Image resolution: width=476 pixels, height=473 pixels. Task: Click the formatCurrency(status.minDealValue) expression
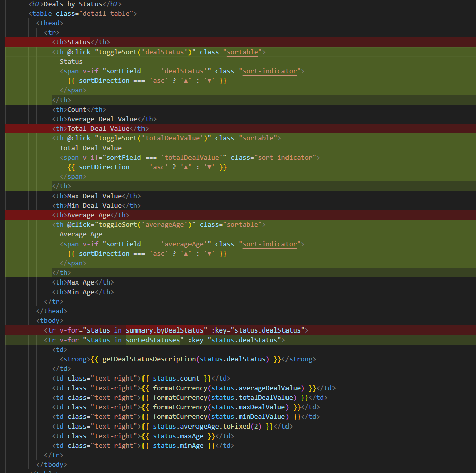(222, 416)
